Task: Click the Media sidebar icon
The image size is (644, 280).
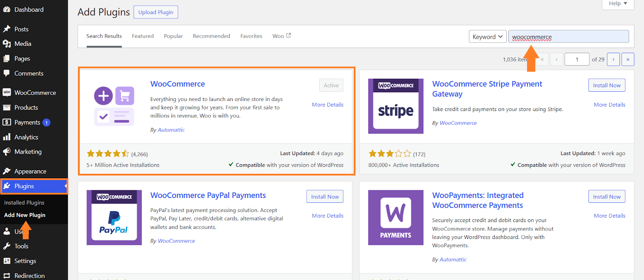Action: pyautogui.click(x=6, y=44)
